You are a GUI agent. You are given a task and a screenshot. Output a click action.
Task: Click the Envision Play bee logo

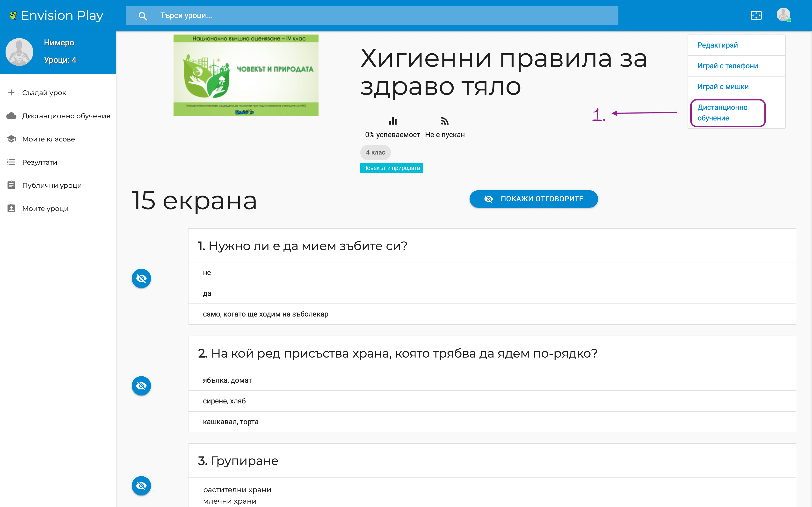13,15
